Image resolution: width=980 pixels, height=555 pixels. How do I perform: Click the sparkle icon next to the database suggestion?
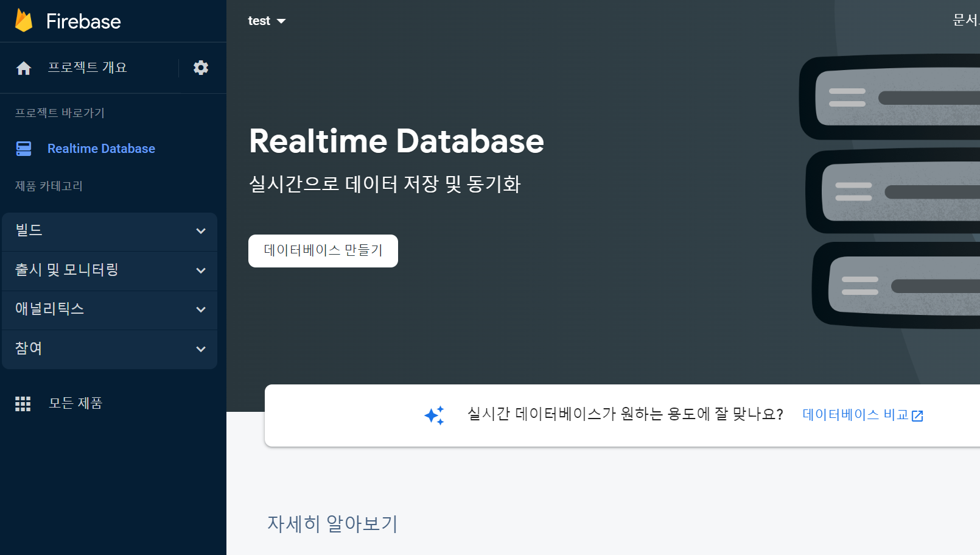tap(433, 415)
